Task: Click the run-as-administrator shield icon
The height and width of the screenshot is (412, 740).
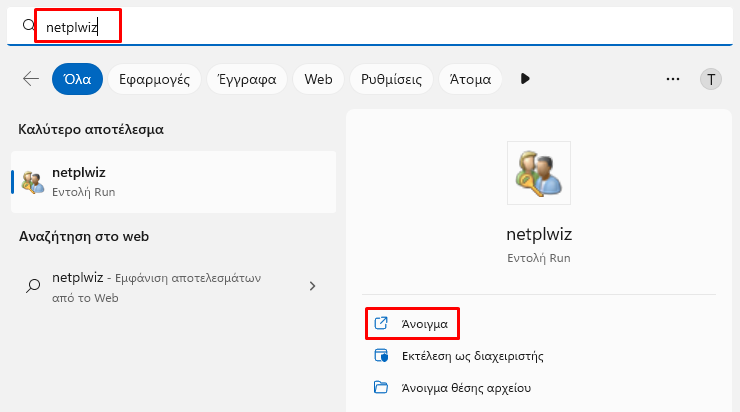Action: (381, 355)
